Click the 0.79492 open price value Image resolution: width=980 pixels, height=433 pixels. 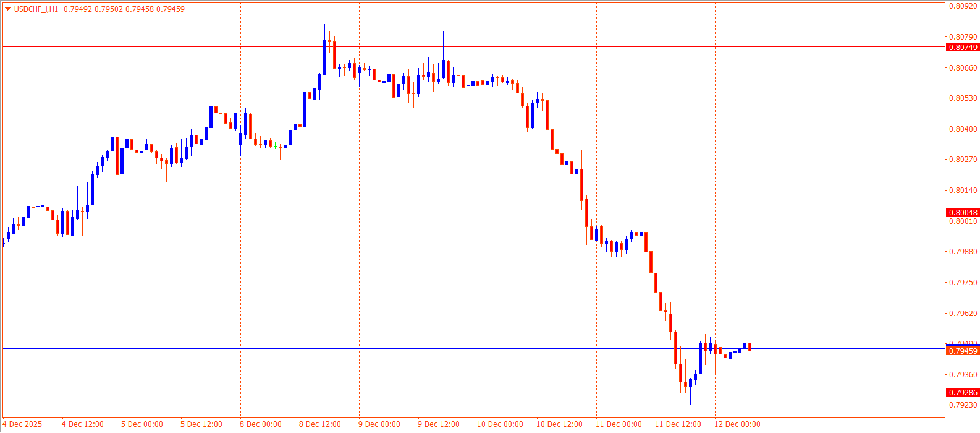77,9
